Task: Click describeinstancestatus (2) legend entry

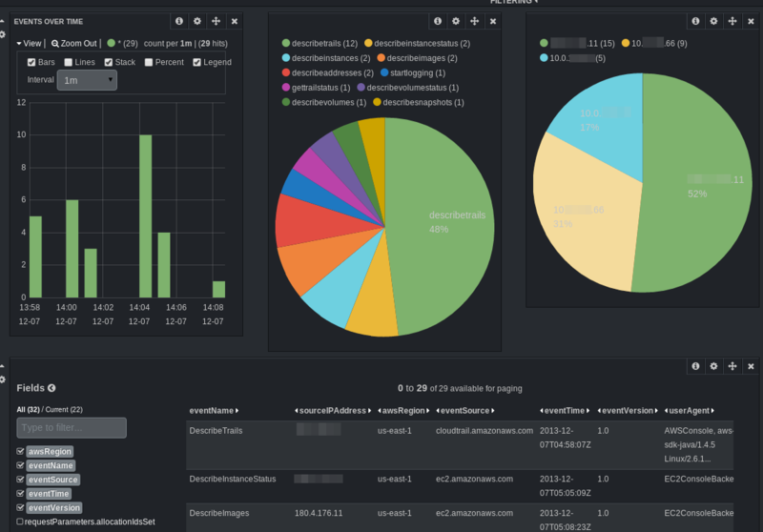Action: 417,43
